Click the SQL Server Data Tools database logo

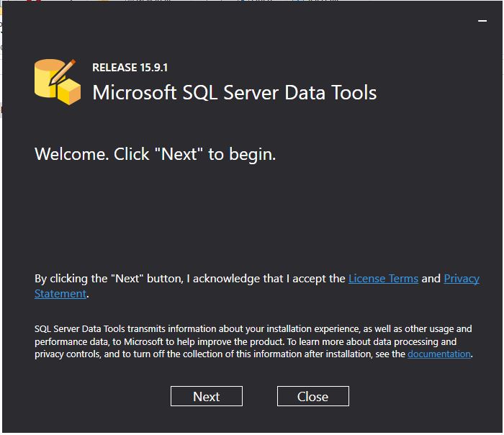pos(58,81)
